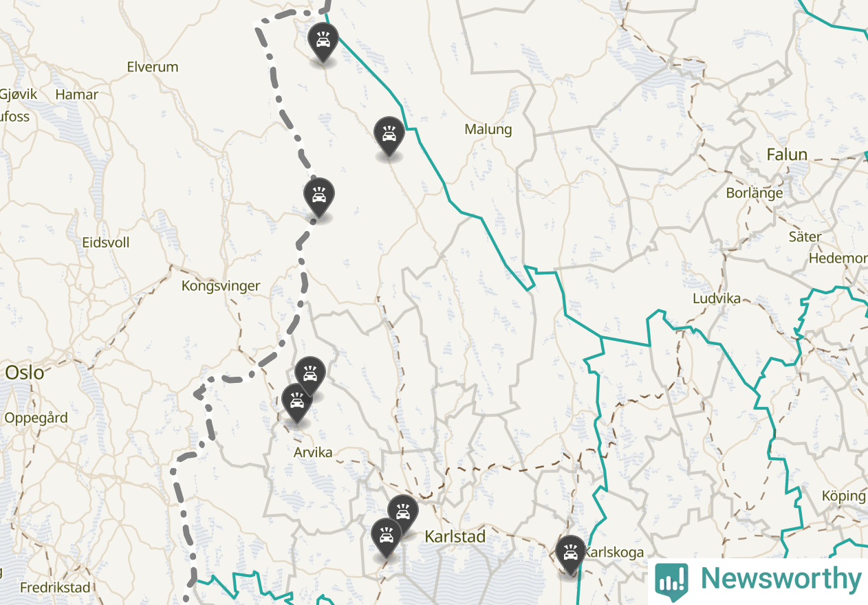Select the car marker west of Malung
The height and width of the screenshot is (605, 868).
(389, 135)
